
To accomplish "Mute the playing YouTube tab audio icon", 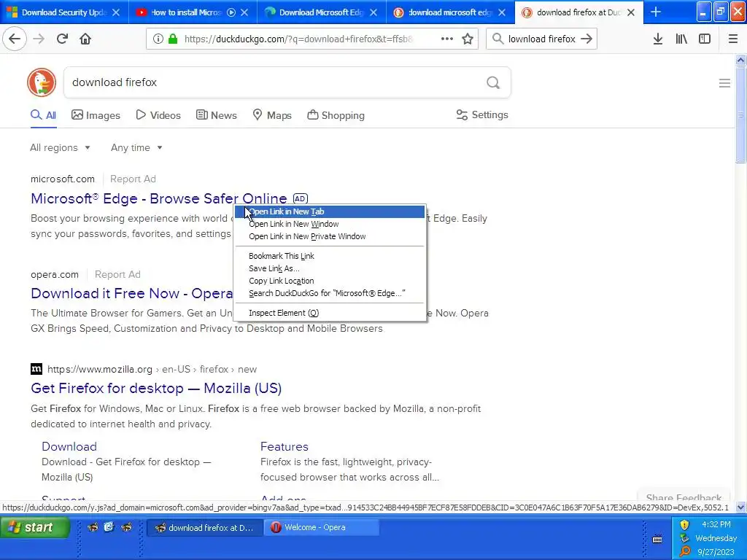I will (231, 12).
